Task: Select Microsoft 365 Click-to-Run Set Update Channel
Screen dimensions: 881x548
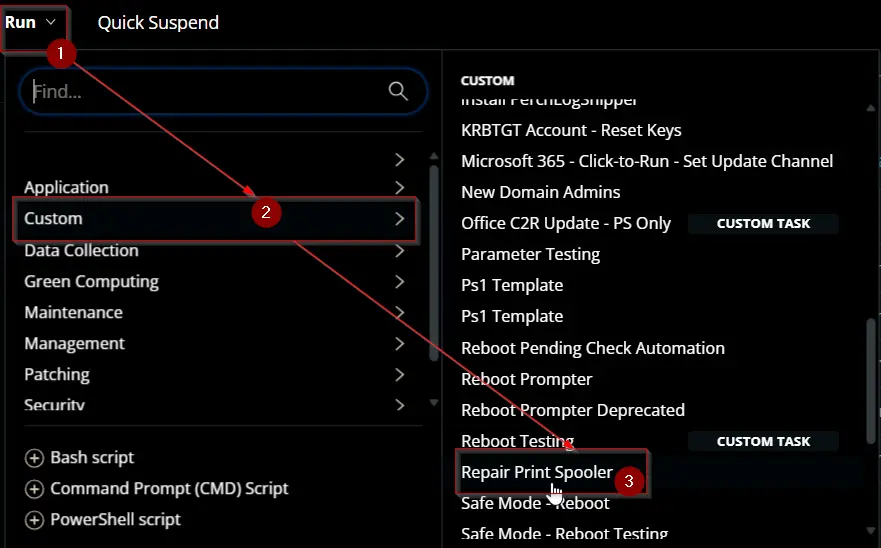Action: click(647, 161)
